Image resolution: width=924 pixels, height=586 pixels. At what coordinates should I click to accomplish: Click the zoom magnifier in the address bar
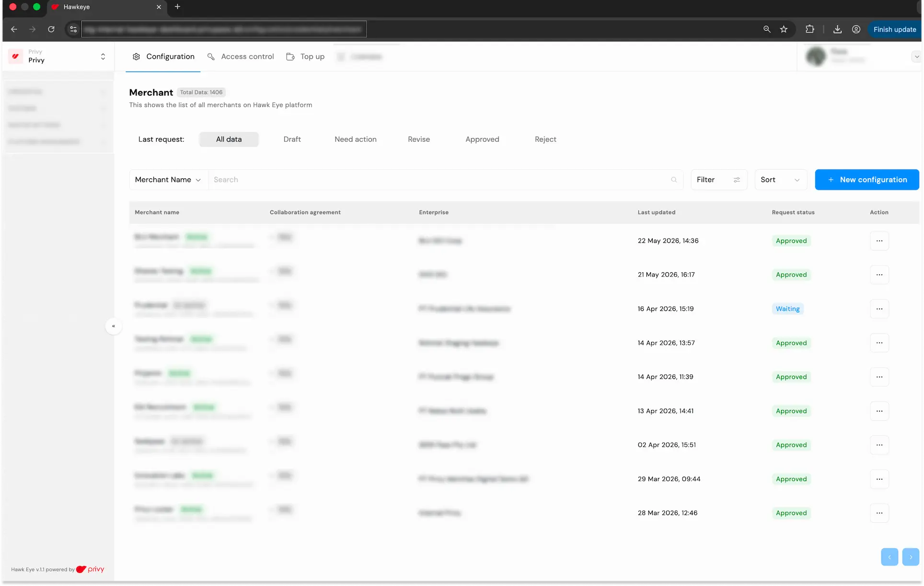coord(767,29)
